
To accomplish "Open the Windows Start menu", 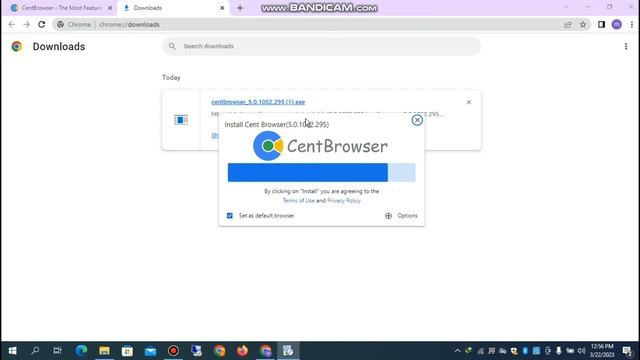I will 12,351.
